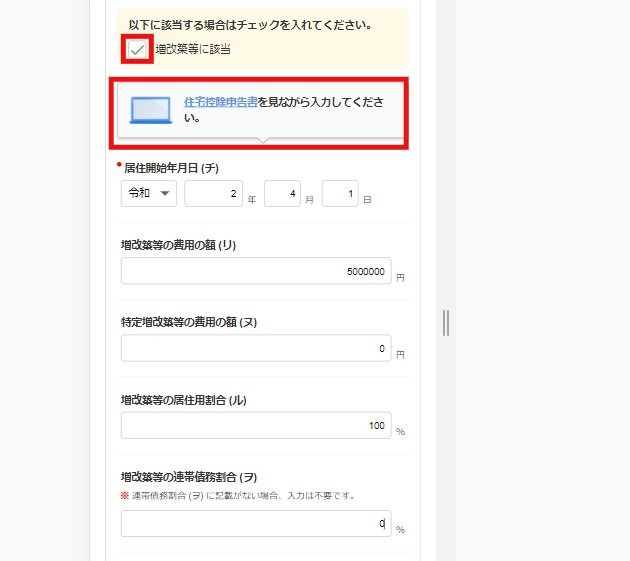Focus the 増改築等の費用の額 (リ) amount field
Viewport: 630px width, 561px height.
[256, 271]
